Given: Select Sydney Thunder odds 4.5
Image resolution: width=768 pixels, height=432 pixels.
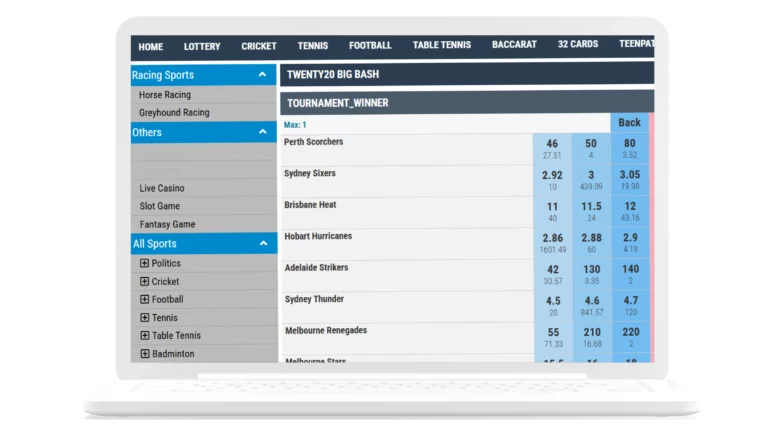Looking at the screenshot, I should coord(553,305).
